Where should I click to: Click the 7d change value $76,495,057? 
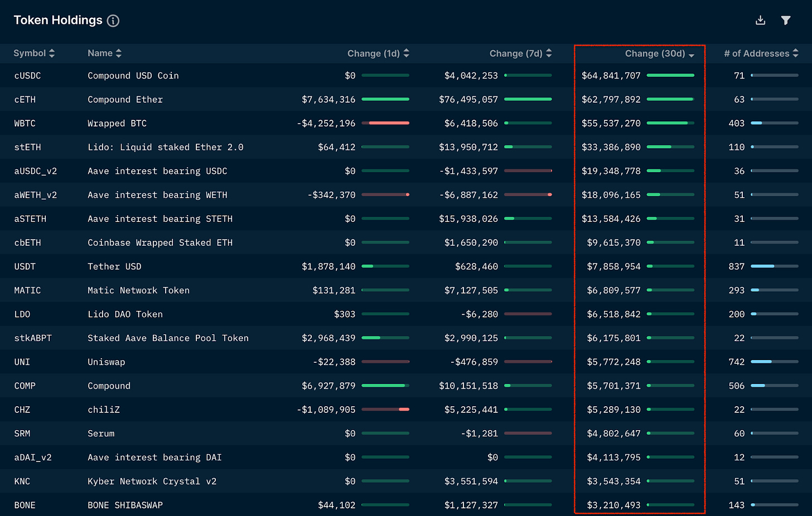click(x=468, y=100)
